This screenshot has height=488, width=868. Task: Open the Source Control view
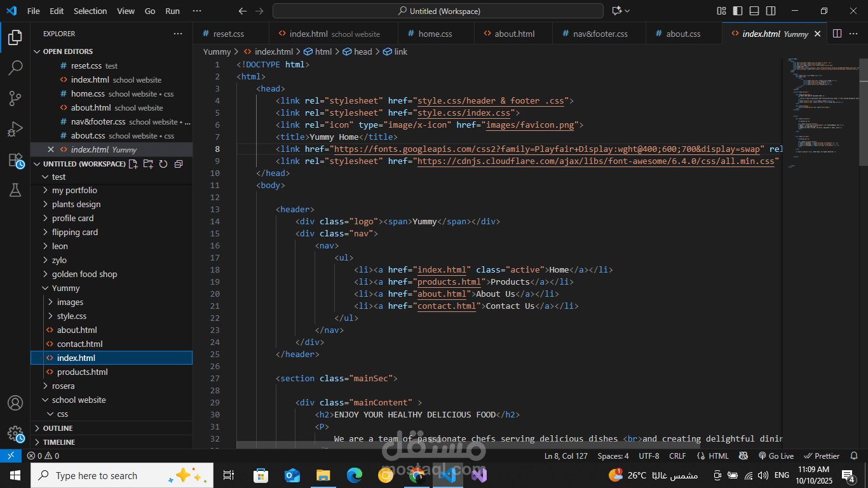[15, 98]
